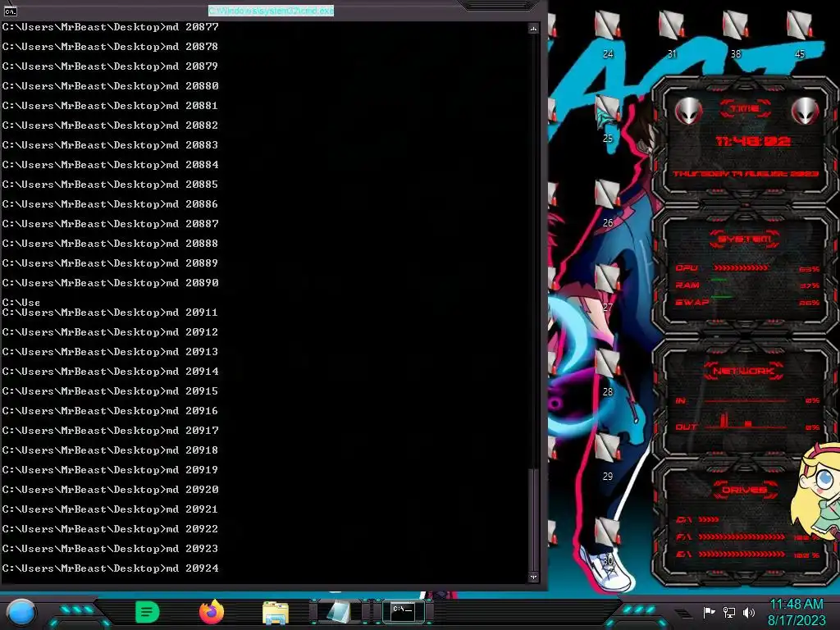This screenshot has height=630, width=840.
Task: Click the line 'md 20924' in cmd
Action: [x=111, y=568]
